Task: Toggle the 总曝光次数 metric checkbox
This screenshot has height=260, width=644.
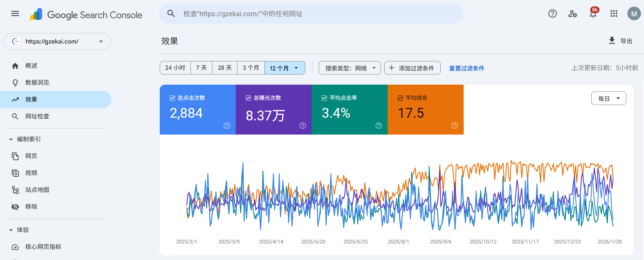Action: pyautogui.click(x=248, y=98)
